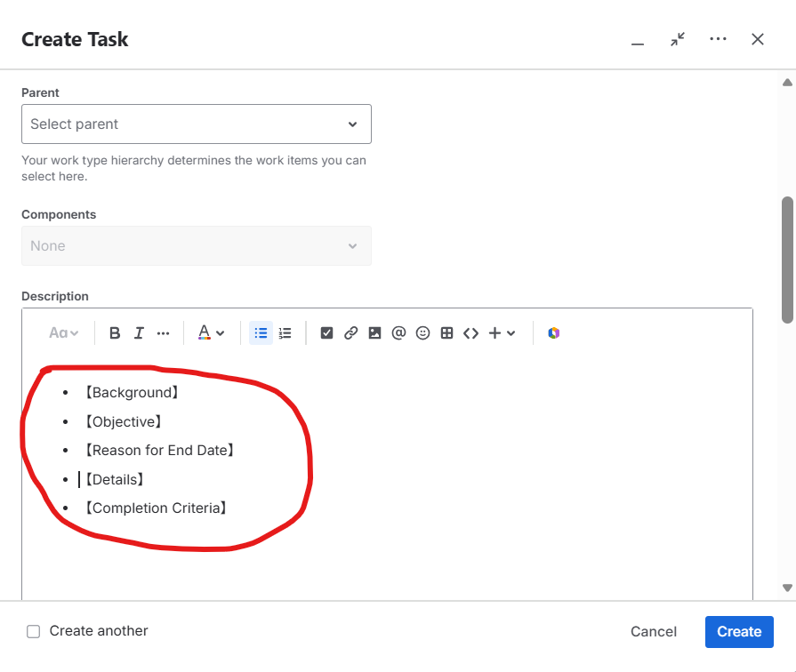Close the Create Task dialog
796x672 pixels.
pos(758,39)
